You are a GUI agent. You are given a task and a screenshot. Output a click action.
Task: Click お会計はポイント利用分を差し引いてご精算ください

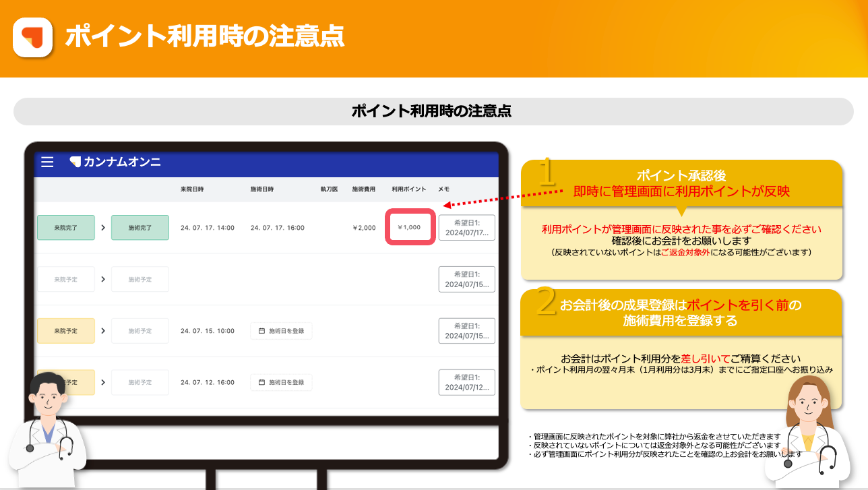[681, 359]
